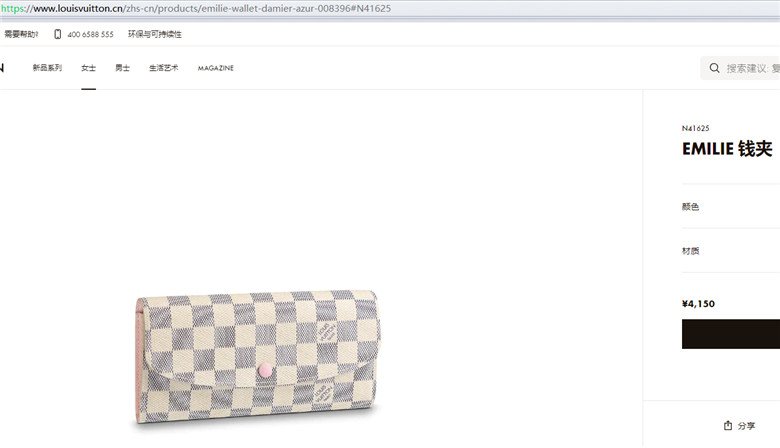Click the EMILIE 钱夹 product title

[x=727, y=149]
